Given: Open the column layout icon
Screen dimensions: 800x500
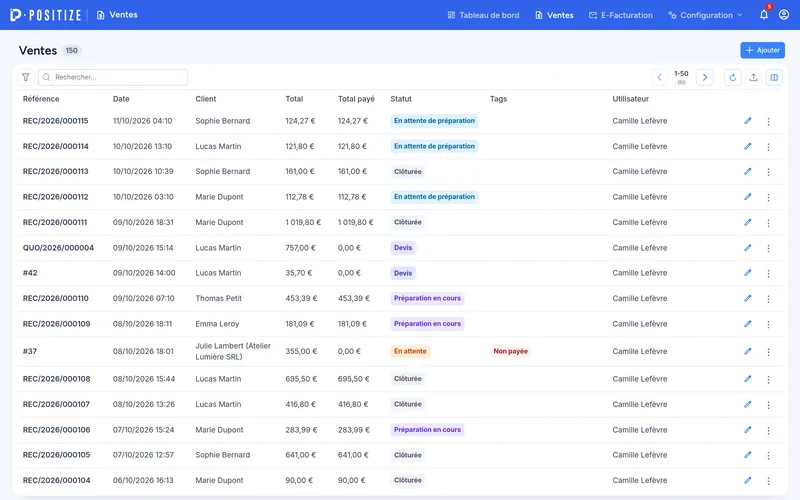Looking at the screenshot, I should pyautogui.click(x=774, y=78).
